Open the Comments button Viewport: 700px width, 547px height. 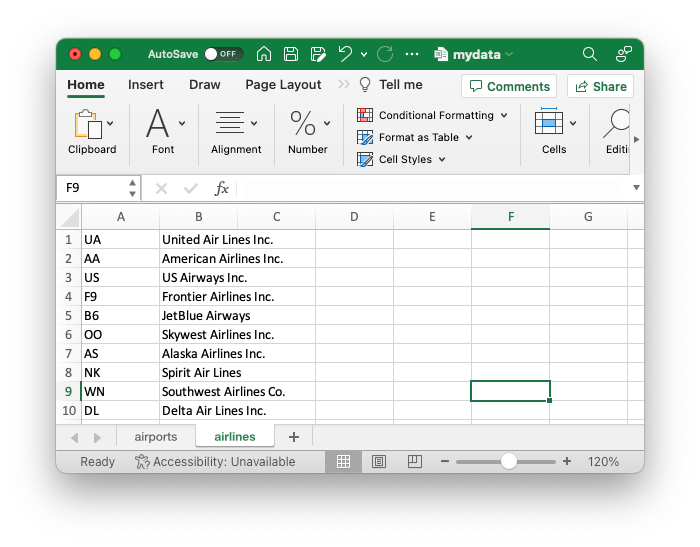(509, 86)
